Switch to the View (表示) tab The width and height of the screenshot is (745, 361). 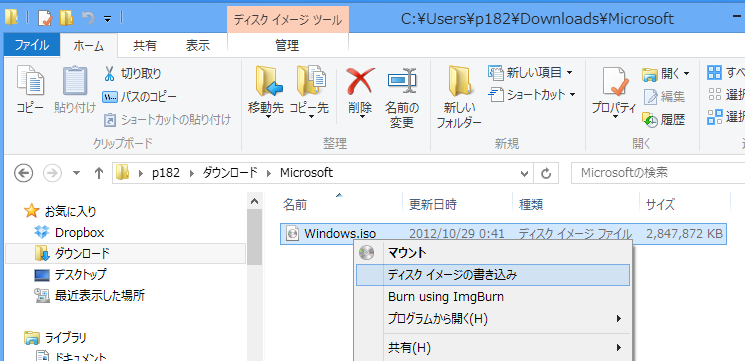(198, 46)
